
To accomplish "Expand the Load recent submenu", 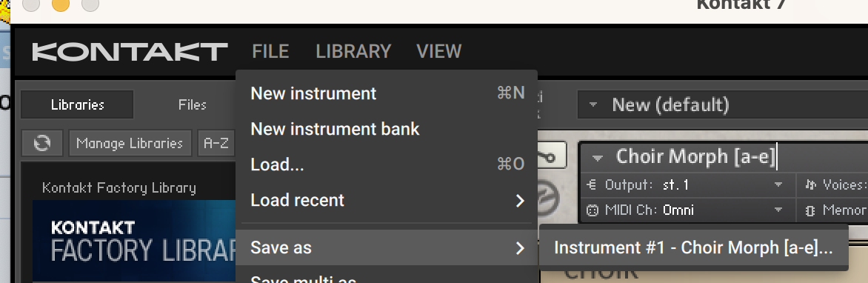I will tap(387, 201).
